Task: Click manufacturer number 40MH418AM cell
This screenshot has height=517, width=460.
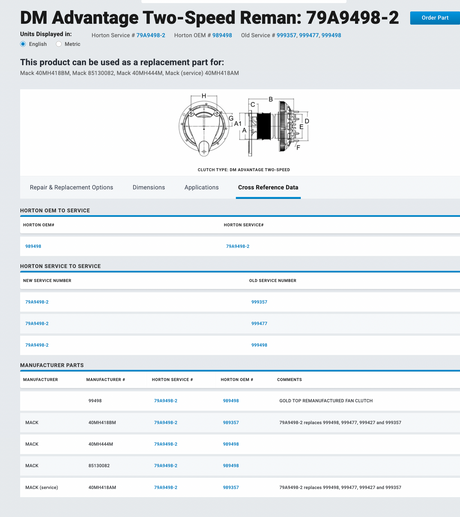Action: [x=102, y=487]
